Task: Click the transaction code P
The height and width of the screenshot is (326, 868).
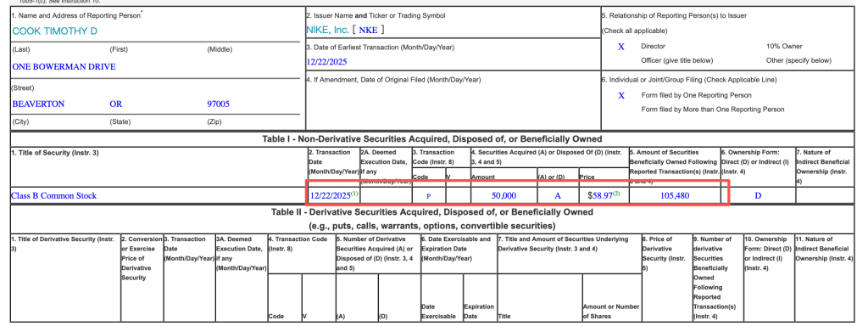Action: click(428, 196)
